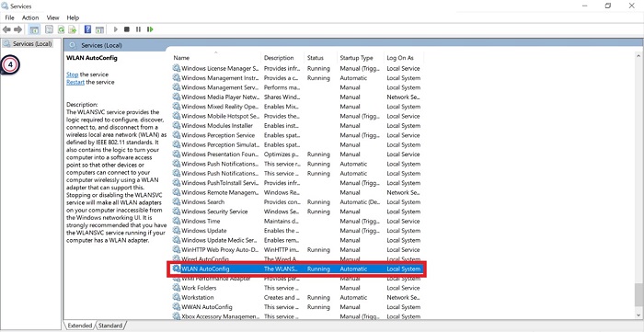Click gear icon beside WLAN AutoConfig
Screen dimensions: 644x332
click(177, 269)
